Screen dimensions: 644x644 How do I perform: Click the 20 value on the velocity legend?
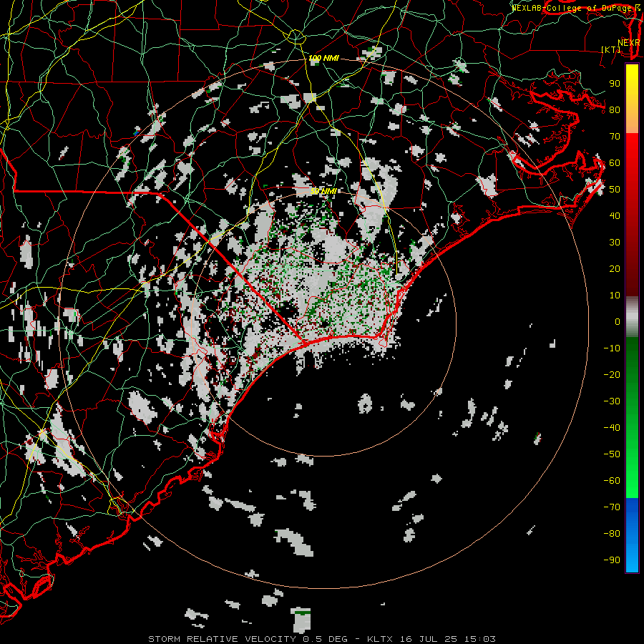pyautogui.click(x=615, y=269)
